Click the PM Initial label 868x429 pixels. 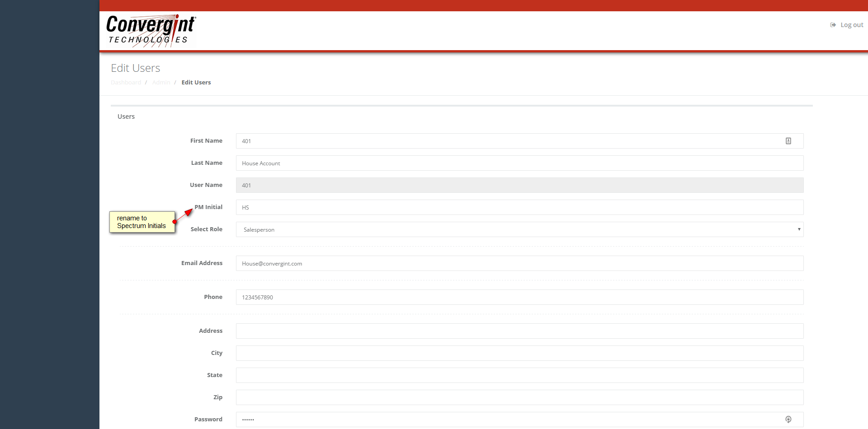208,207
